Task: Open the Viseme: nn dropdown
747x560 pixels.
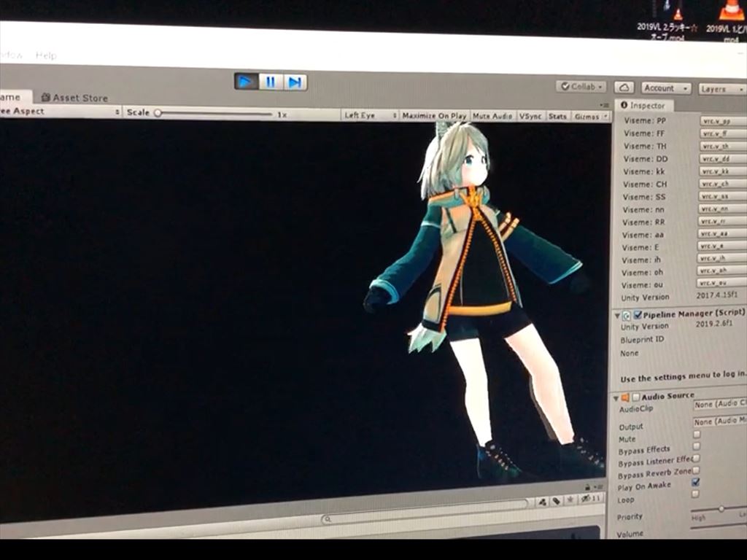Action: (x=722, y=209)
